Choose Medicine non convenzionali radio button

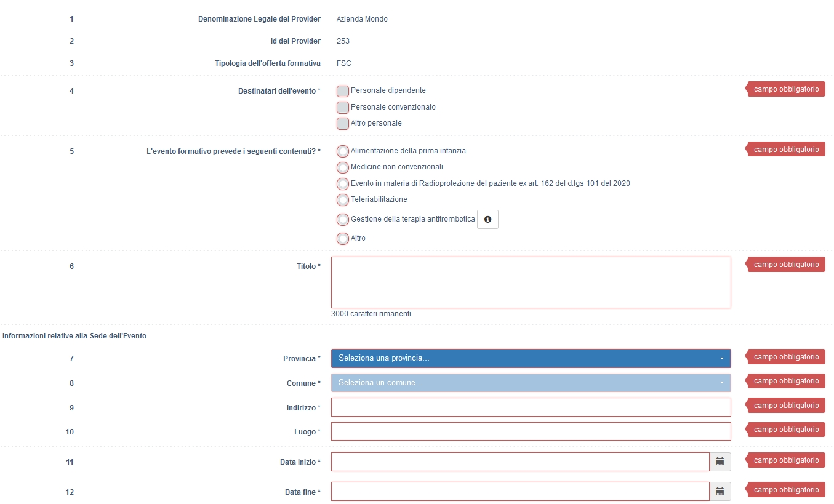pyautogui.click(x=343, y=167)
